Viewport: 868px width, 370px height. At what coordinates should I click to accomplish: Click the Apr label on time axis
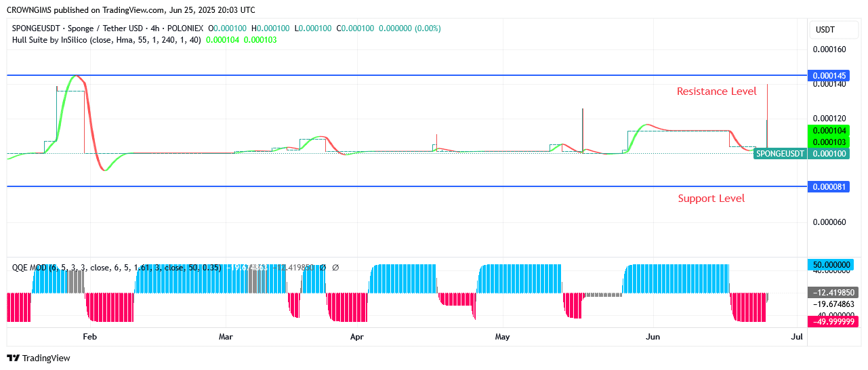point(356,337)
